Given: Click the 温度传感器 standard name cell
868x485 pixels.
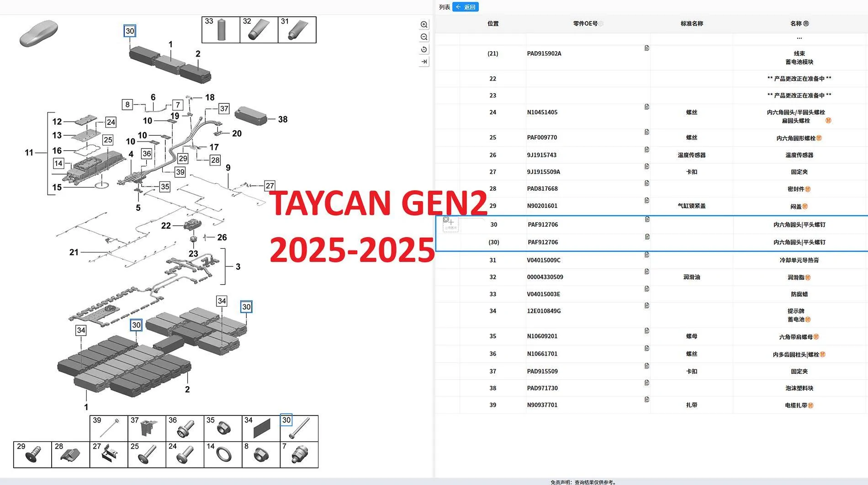Looking at the screenshot, I should click(692, 155).
